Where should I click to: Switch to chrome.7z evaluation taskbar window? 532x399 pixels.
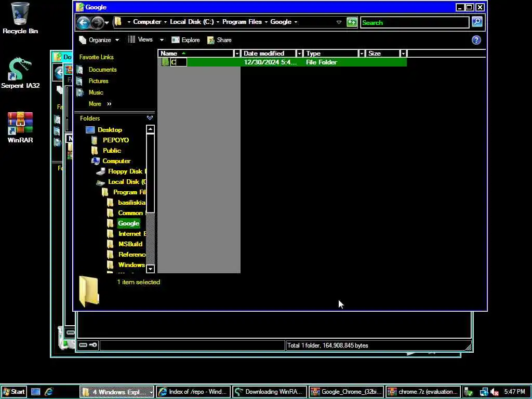click(x=423, y=392)
